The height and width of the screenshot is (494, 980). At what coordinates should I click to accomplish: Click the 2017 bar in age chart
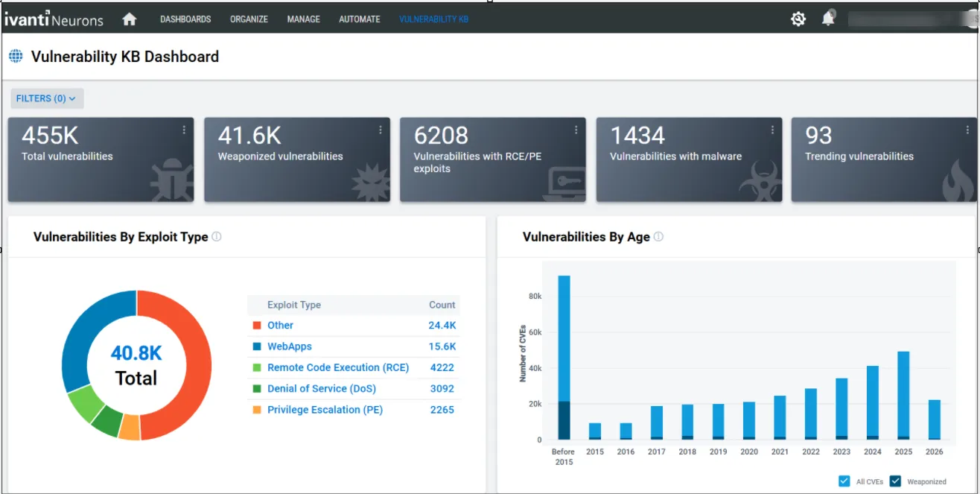(x=657, y=423)
